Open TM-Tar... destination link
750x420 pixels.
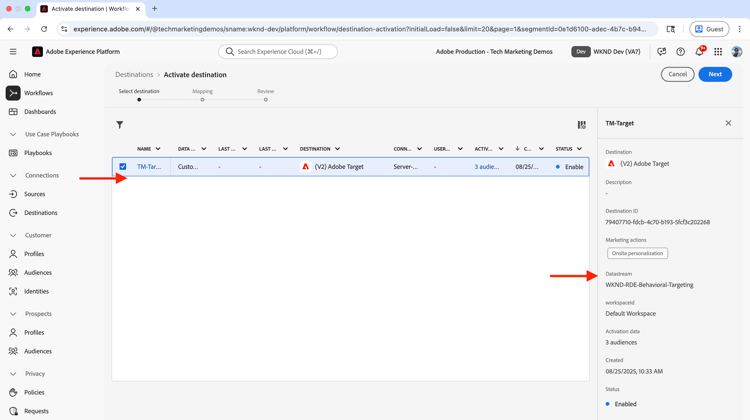tap(149, 166)
